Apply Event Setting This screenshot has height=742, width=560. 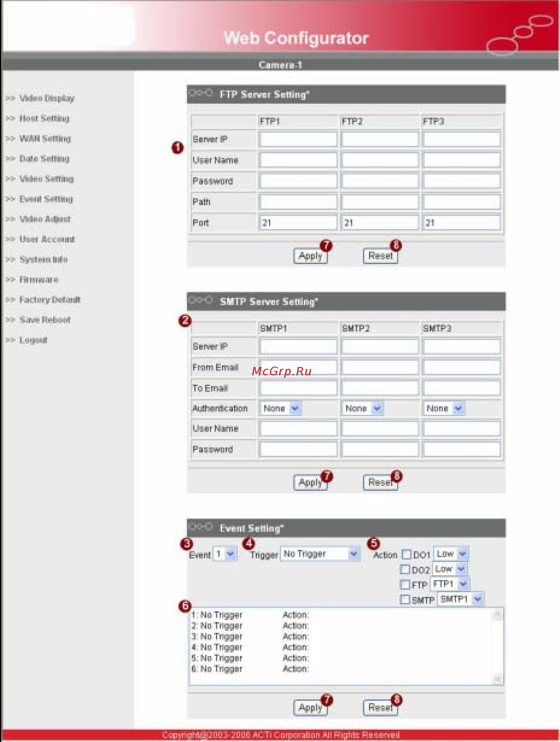(x=310, y=708)
